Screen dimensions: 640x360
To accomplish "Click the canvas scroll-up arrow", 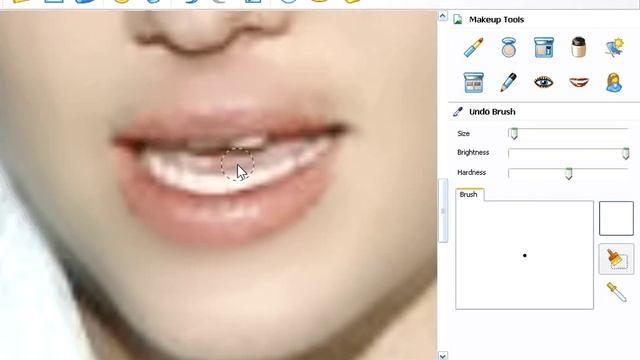I will (x=443, y=16).
